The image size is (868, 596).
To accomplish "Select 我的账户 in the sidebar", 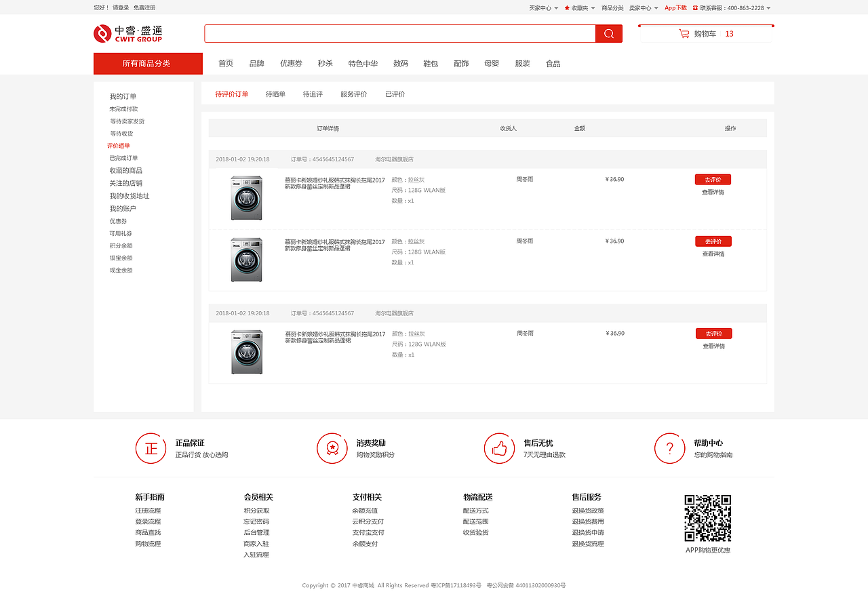I will [x=123, y=209].
